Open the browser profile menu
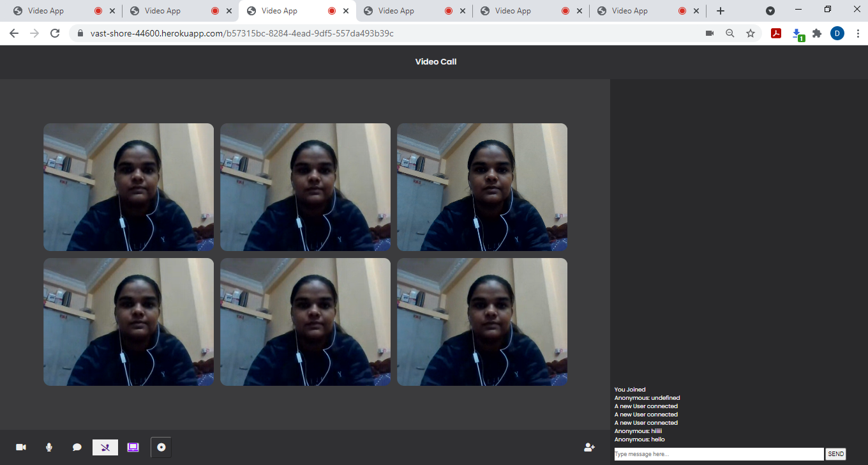This screenshot has width=868, height=465. point(837,33)
